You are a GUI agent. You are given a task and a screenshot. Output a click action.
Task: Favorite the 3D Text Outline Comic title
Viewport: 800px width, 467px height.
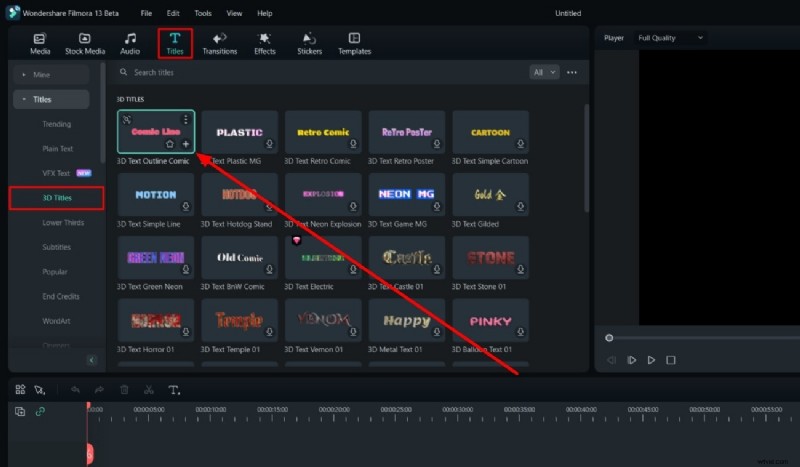(x=170, y=144)
